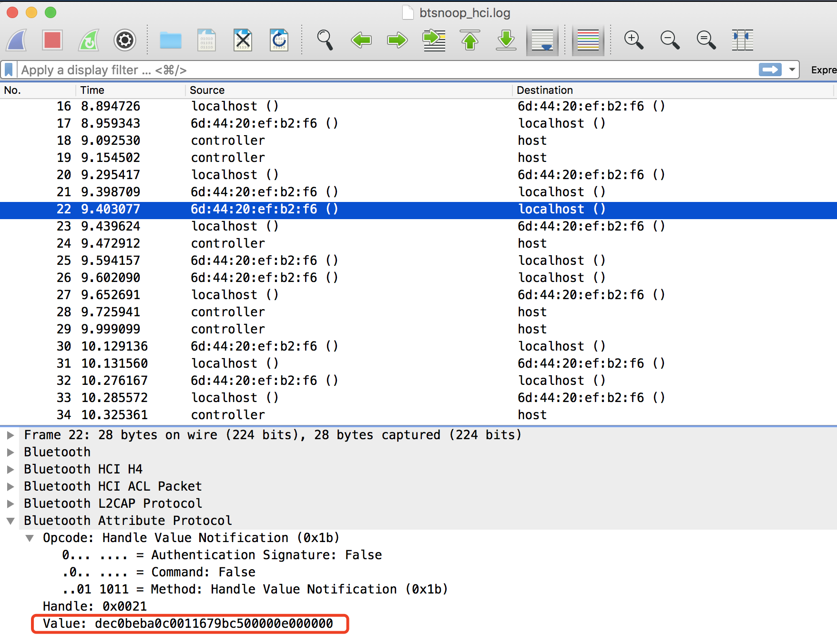Select packet 25 at time 9.594157
Image resolution: width=837 pixels, height=644 pixels.
[418, 261]
